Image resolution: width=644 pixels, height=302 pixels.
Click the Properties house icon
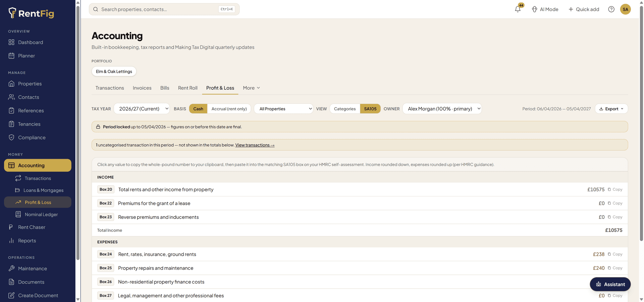click(11, 84)
